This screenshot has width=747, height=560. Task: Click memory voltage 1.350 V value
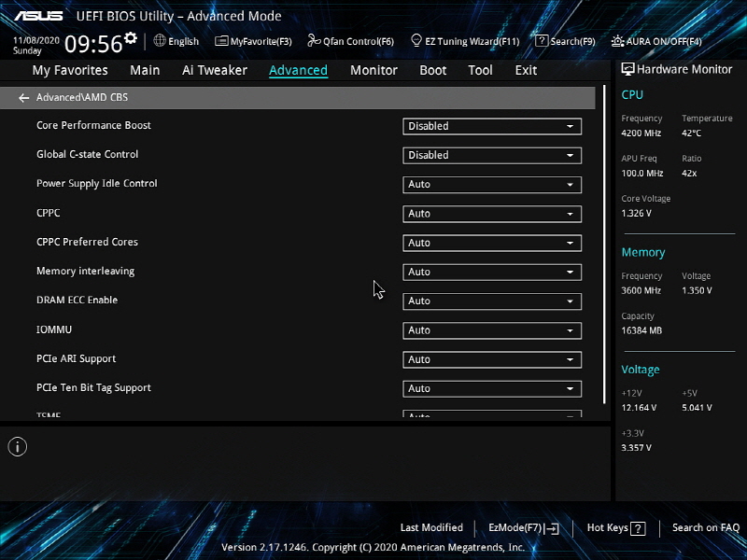697,290
